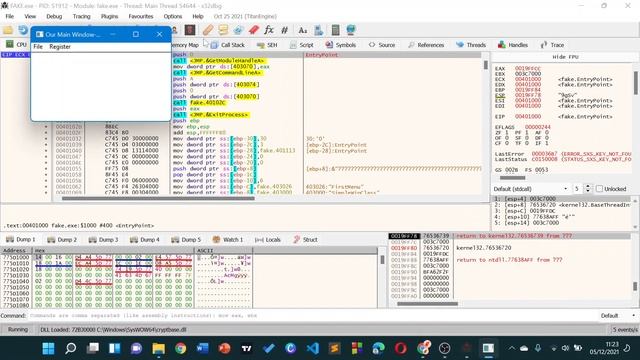Toggle the Unlocked checkbox
Image resolution: width=640 pixels, height=360 pixels.
599,189
